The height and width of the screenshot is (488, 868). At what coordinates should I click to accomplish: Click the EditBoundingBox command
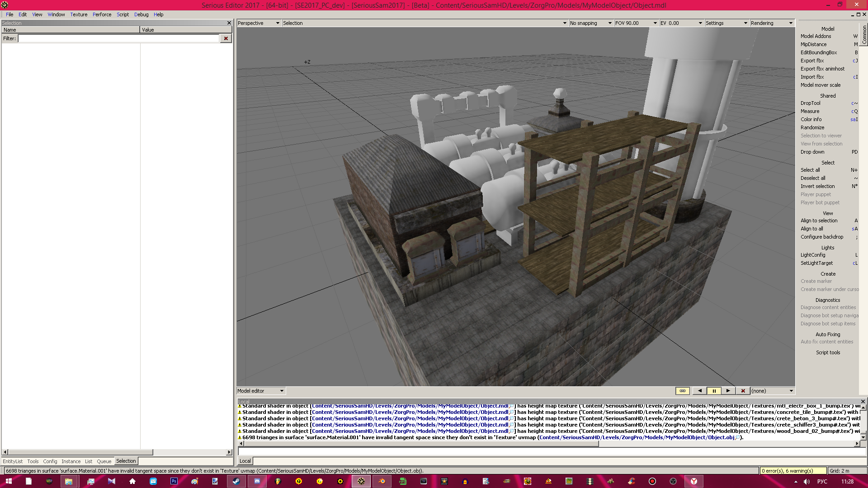[818, 52]
